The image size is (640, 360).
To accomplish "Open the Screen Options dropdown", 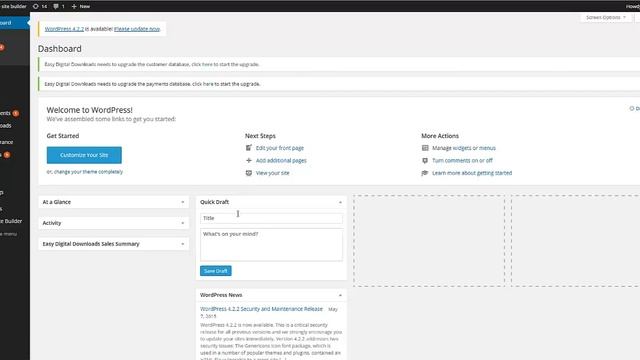I will [x=606, y=18].
